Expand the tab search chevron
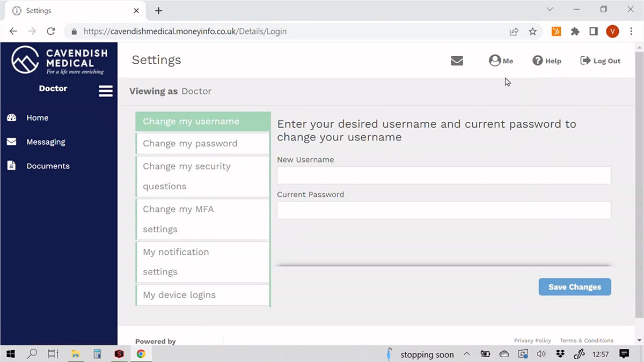 (x=550, y=9)
